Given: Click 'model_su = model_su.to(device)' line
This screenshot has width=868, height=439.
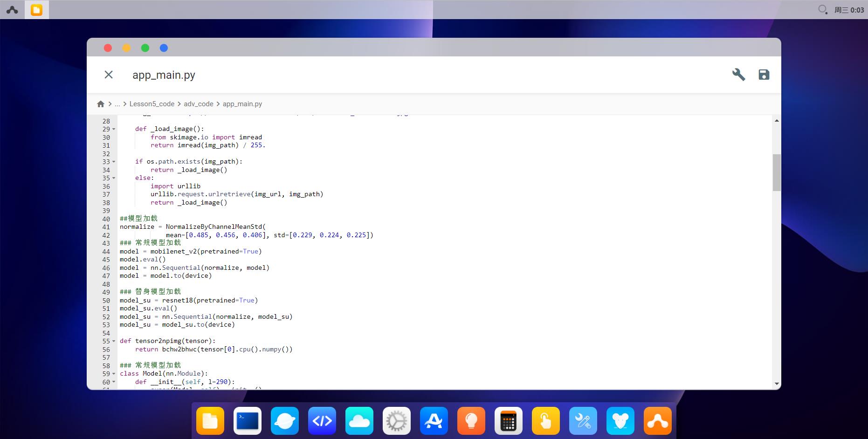Looking at the screenshot, I should (x=177, y=325).
